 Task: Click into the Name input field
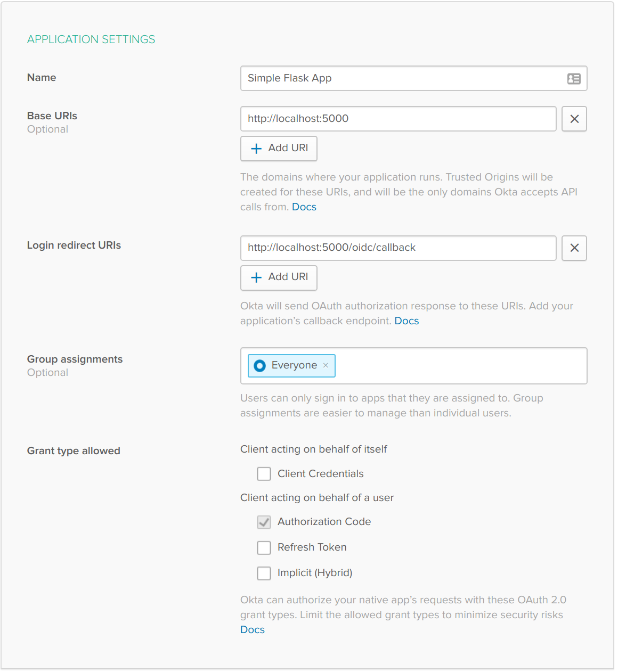coord(400,78)
